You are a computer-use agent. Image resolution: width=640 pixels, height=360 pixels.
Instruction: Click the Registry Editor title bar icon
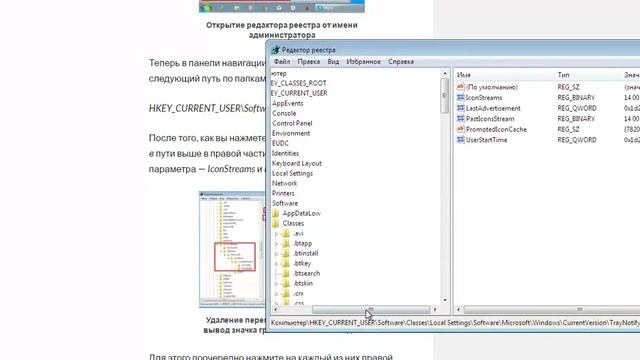coord(276,50)
